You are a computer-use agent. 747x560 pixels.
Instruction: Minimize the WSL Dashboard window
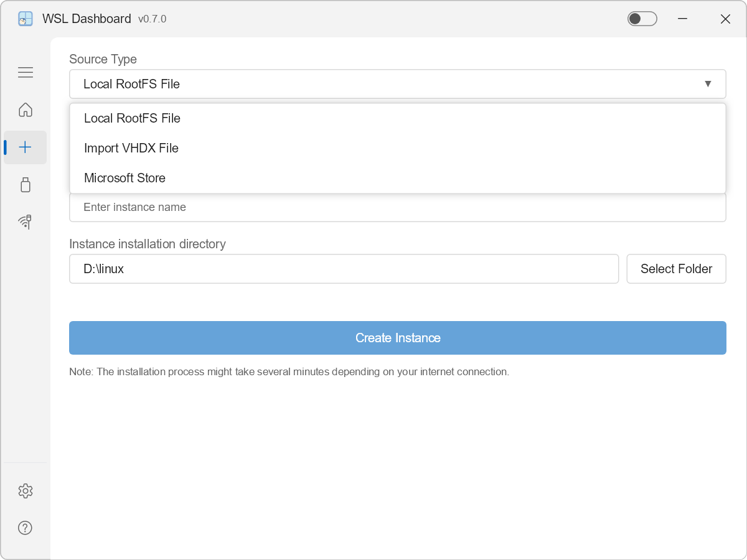pyautogui.click(x=682, y=19)
